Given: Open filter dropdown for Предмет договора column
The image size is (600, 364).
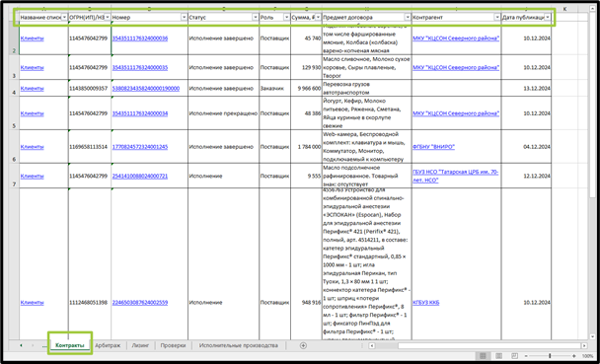Looking at the screenshot, I should click(x=408, y=17).
